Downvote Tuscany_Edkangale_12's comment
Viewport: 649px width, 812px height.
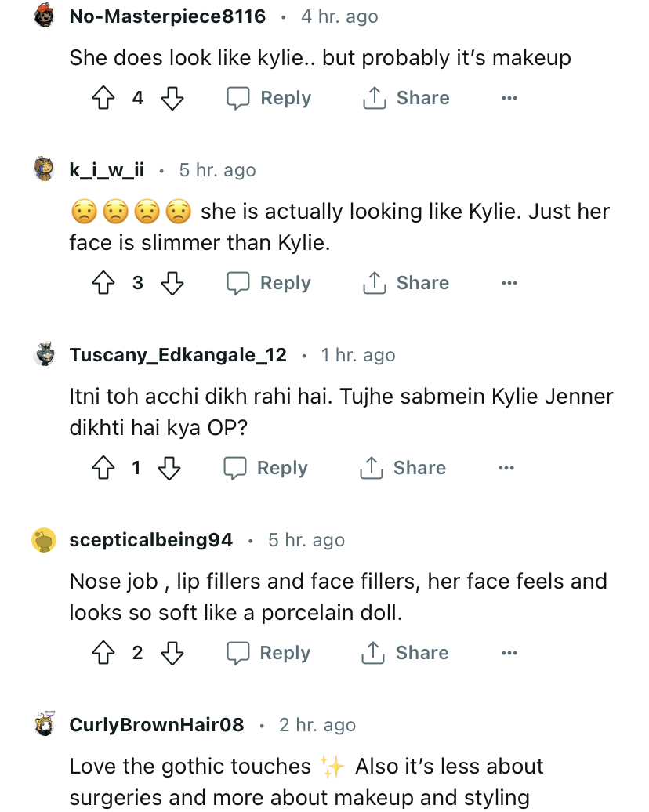169,468
